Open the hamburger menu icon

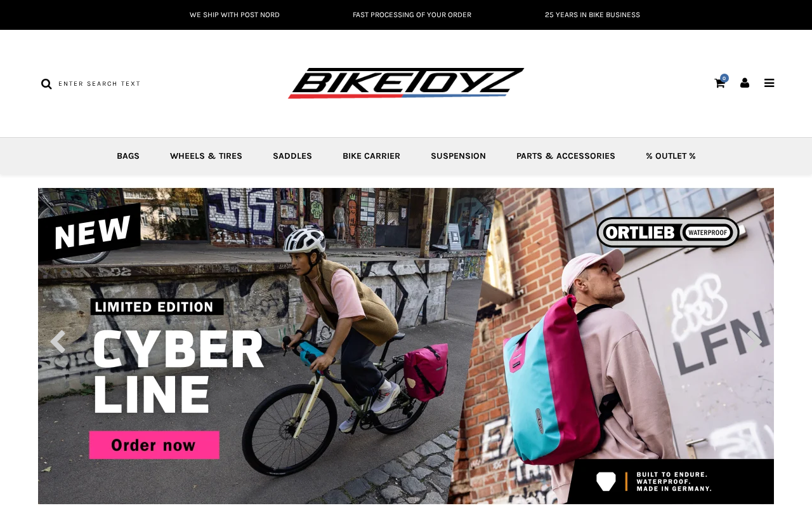coord(769,83)
